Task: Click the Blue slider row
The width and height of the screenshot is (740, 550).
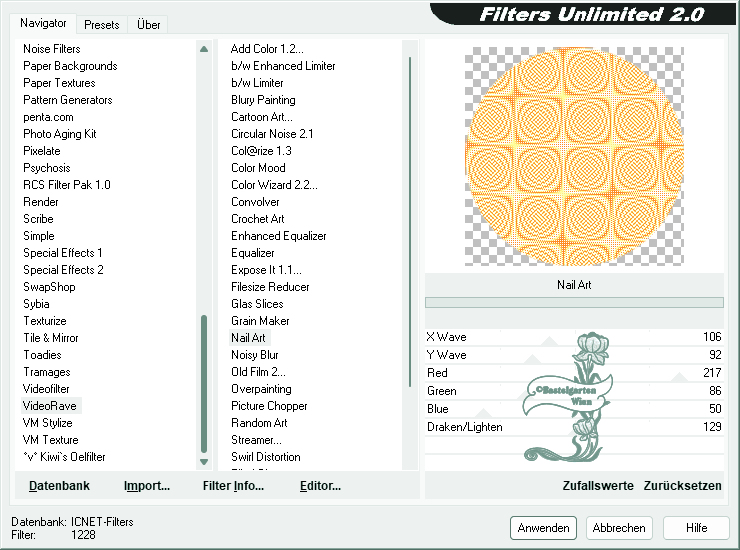Action: 574,409
